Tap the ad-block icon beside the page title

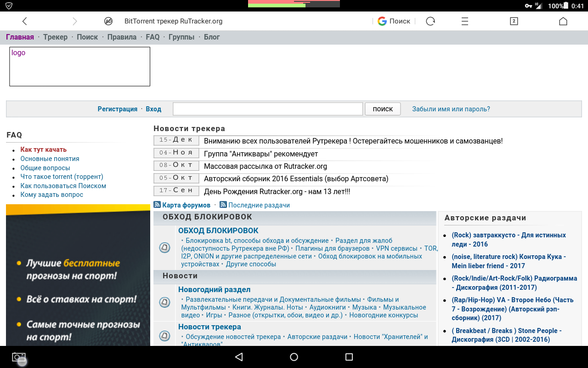tap(108, 21)
